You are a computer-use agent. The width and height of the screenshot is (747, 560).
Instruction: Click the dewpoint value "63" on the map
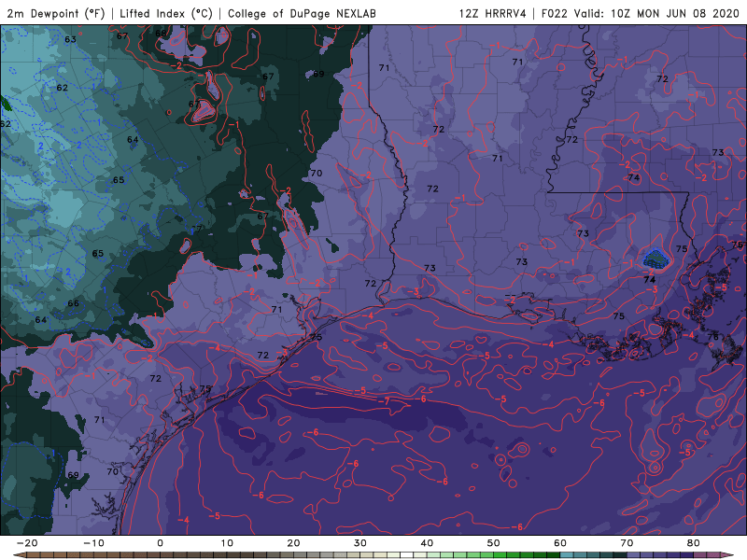70,39
